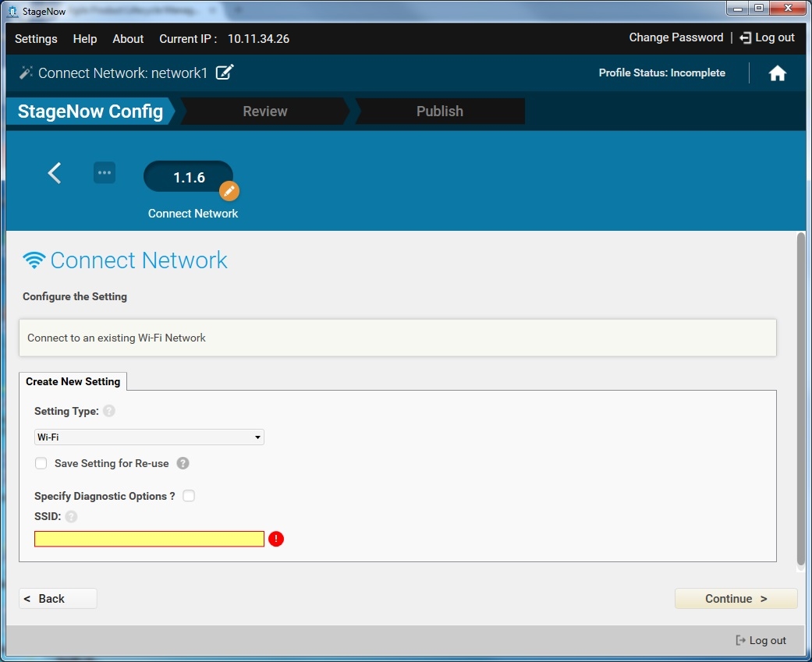Open the Help menu
812x662 pixels.
(x=85, y=39)
